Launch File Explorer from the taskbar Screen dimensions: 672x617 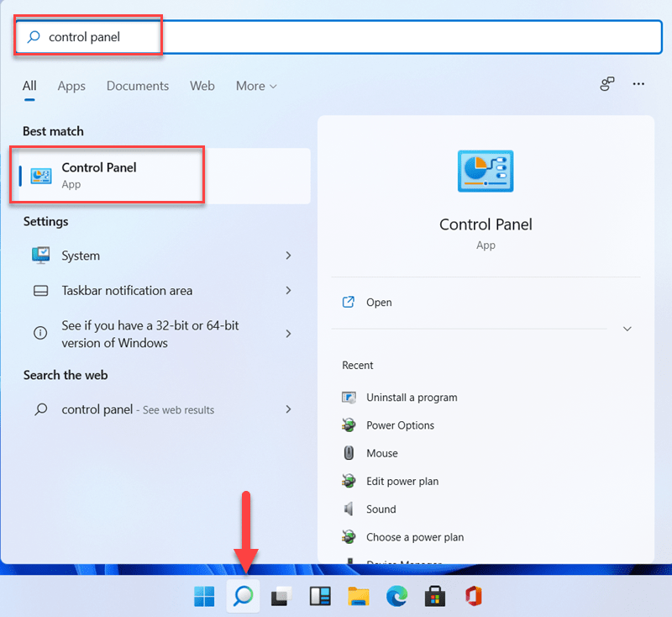point(359,597)
